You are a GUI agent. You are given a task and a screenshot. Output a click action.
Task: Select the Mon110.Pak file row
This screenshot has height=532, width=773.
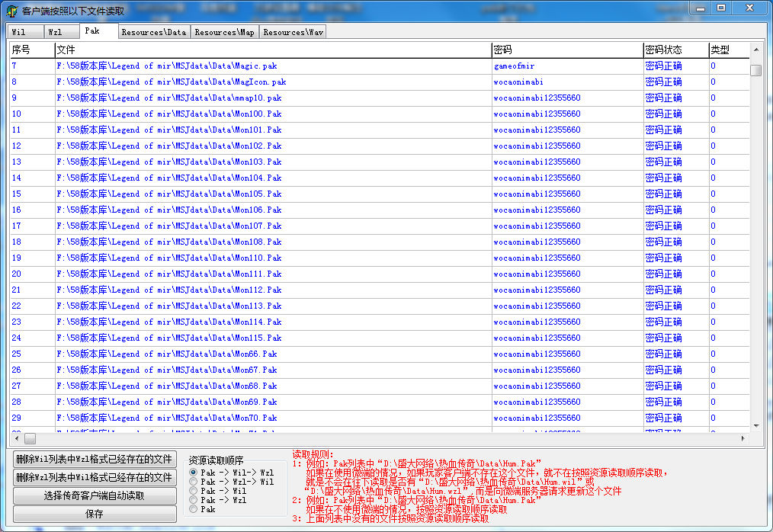[x=380, y=258]
